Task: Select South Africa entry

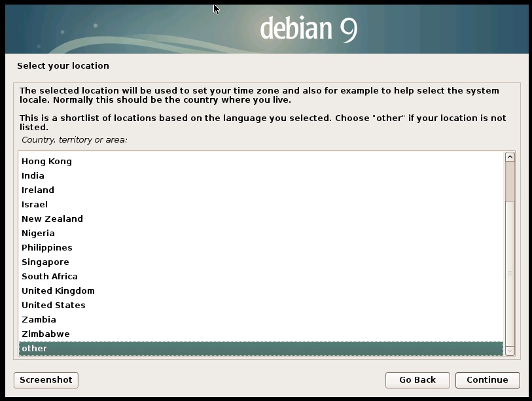Action: [50, 276]
